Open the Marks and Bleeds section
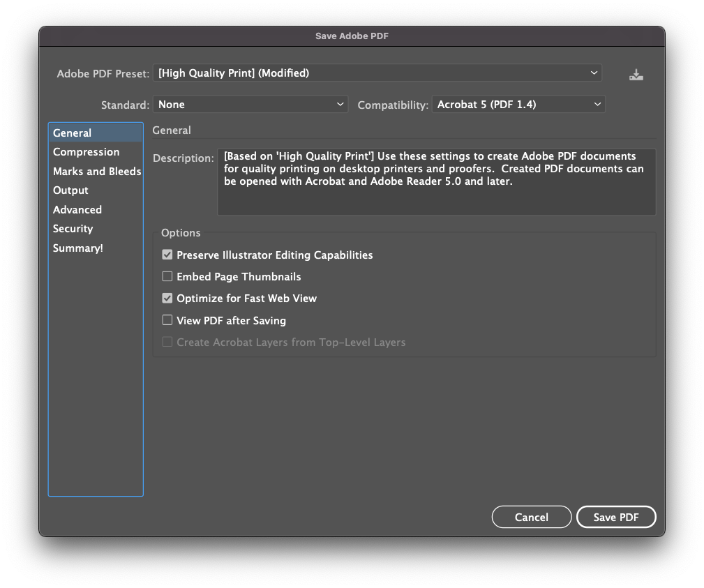Screen dimensions: 704x588 [x=96, y=172]
